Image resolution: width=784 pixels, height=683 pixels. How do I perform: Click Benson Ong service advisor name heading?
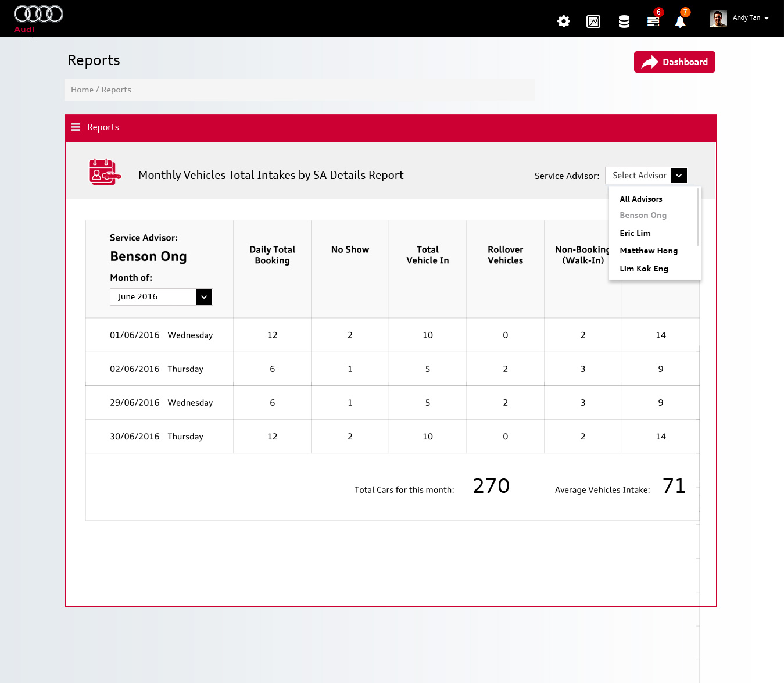tap(148, 256)
